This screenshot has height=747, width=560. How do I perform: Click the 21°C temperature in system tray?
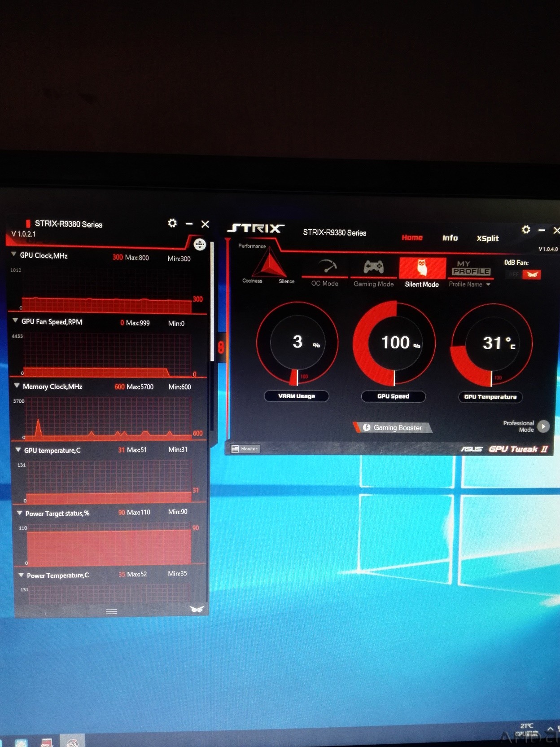[x=527, y=726]
